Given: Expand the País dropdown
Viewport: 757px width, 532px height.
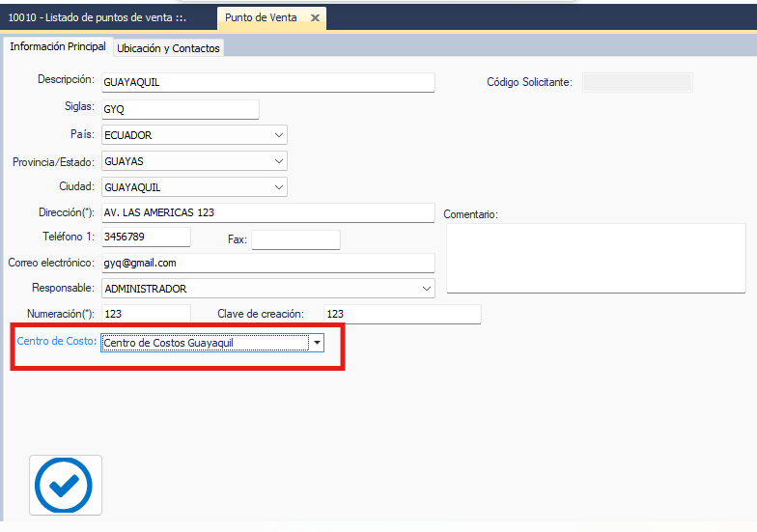Looking at the screenshot, I should tap(279, 135).
